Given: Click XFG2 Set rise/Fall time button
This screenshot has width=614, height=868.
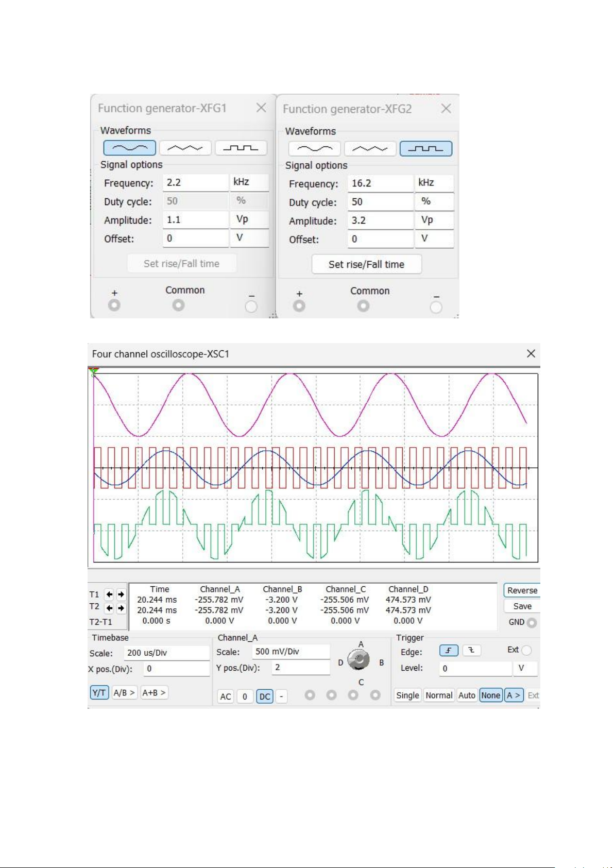Looking at the screenshot, I should pyautogui.click(x=366, y=264).
